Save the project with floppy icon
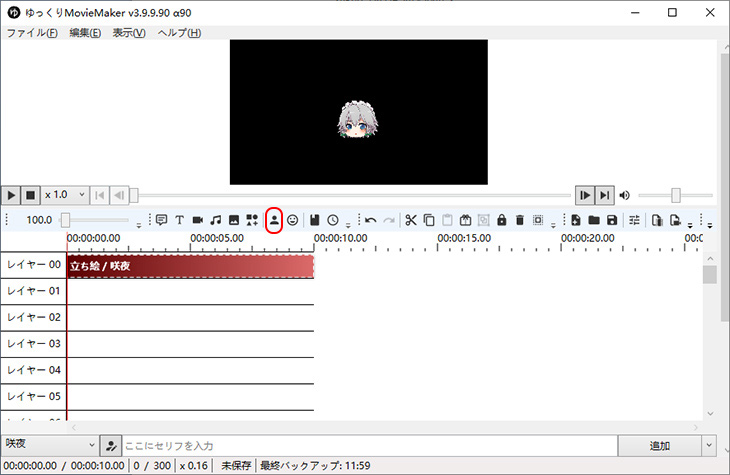Screen dimensions: 730x475 pos(612,220)
